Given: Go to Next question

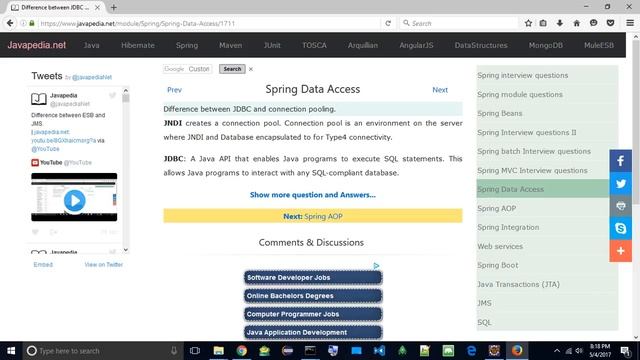Looking at the screenshot, I should tap(440, 90).
